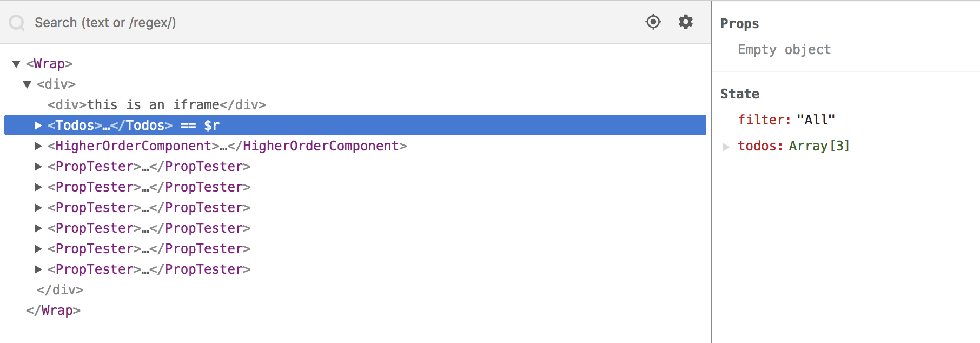Select the fourth PropTester component
980x343 pixels.
point(149,228)
